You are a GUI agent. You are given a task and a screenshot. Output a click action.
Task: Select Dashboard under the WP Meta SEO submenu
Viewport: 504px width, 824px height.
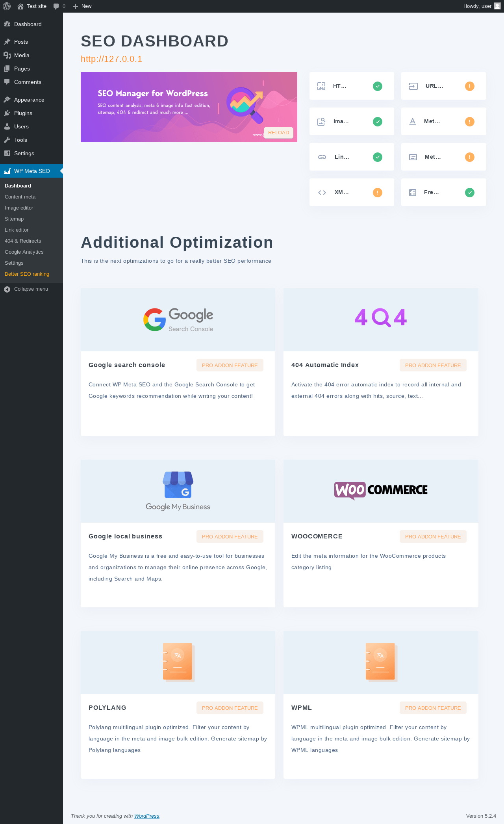click(18, 186)
